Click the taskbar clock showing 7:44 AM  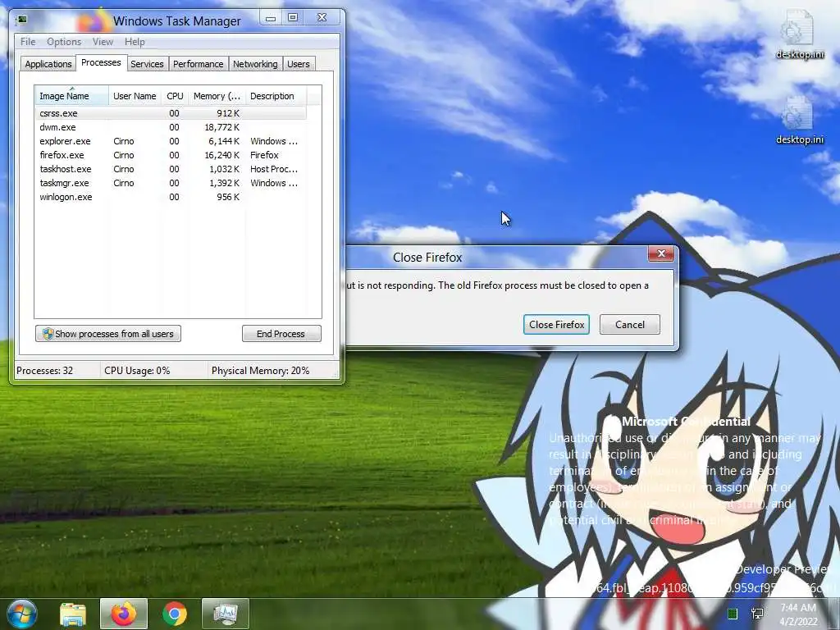(798, 614)
